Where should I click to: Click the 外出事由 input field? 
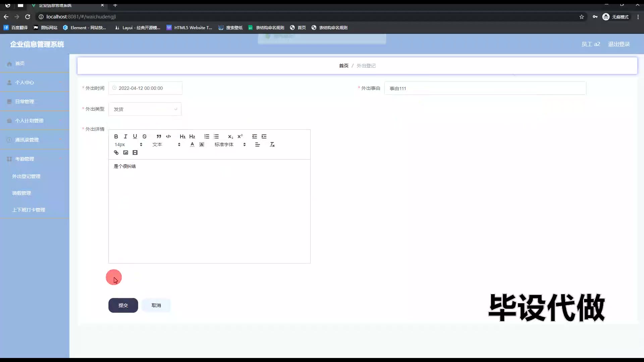click(x=485, y=88)
